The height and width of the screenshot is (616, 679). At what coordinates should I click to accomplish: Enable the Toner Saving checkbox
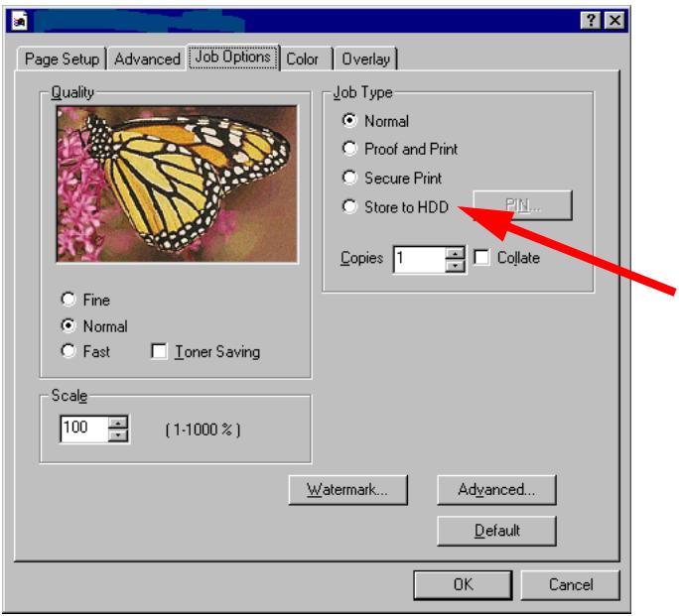click(x=159, y=351)
